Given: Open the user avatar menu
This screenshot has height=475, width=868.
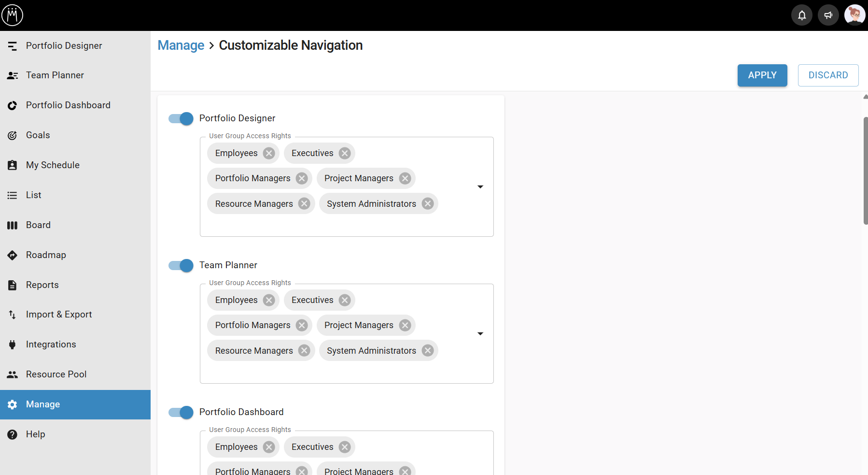Looking at the screenshot, I should 854,15.
